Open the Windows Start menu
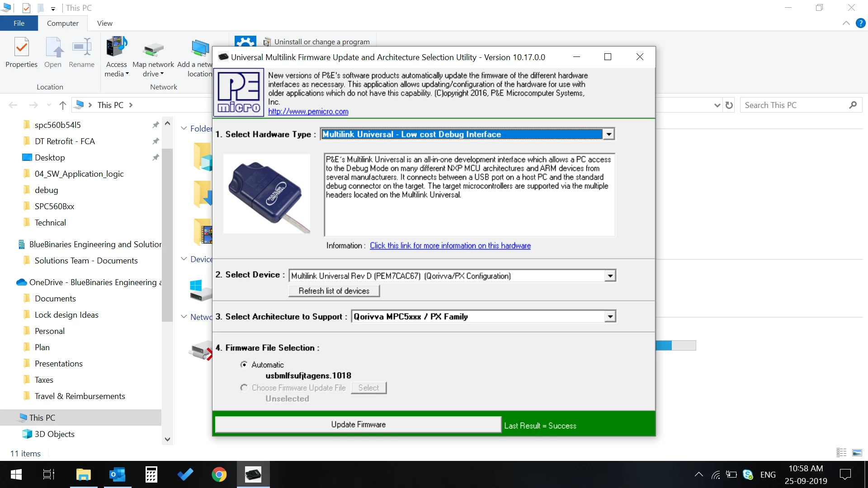This screenshot has height=488, width=868. coord(16,474)
